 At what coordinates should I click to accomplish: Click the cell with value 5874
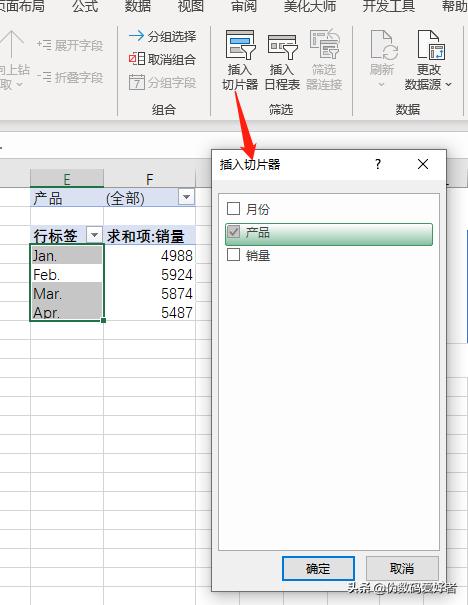pyautogui.click(x=150, y=293)
